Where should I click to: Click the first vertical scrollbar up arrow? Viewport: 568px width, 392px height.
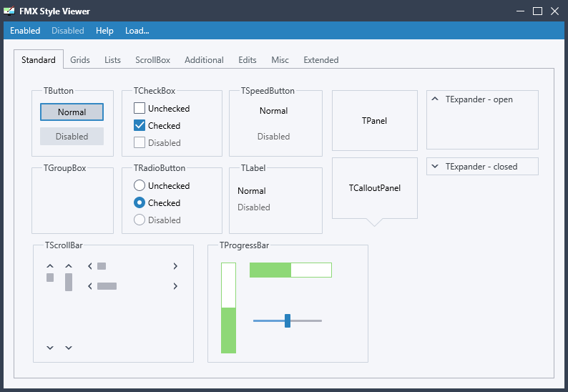tap(50, 266)
